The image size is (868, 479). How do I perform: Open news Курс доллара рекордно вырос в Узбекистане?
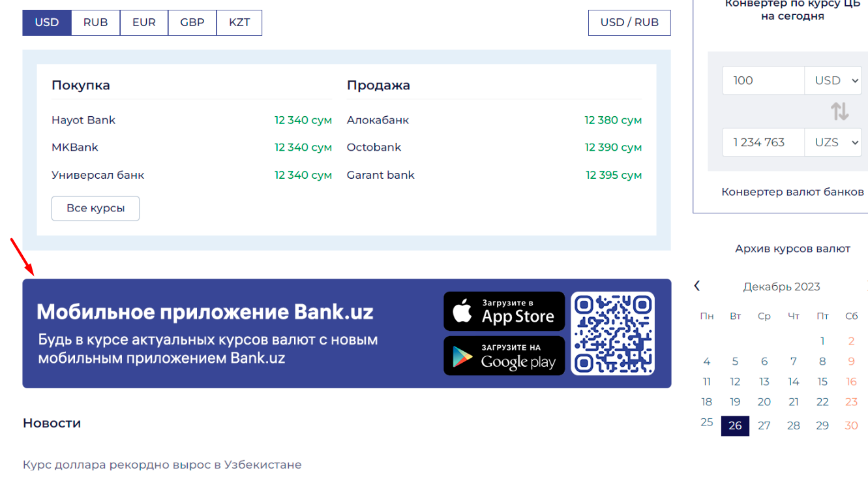click(x=162, y=465)
